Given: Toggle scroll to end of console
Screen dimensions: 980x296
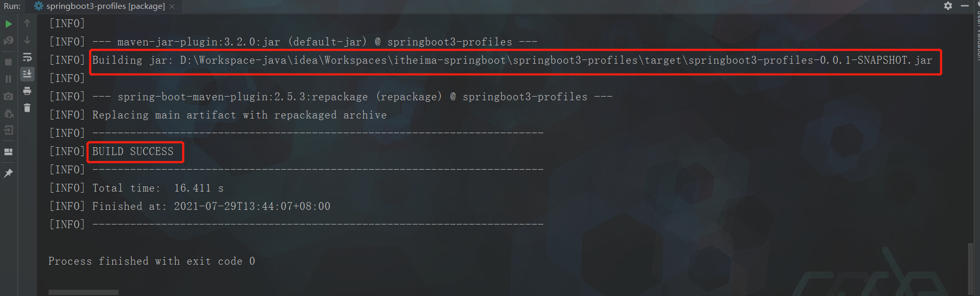Looking at the screenshot, I should [x=27, y=74].
